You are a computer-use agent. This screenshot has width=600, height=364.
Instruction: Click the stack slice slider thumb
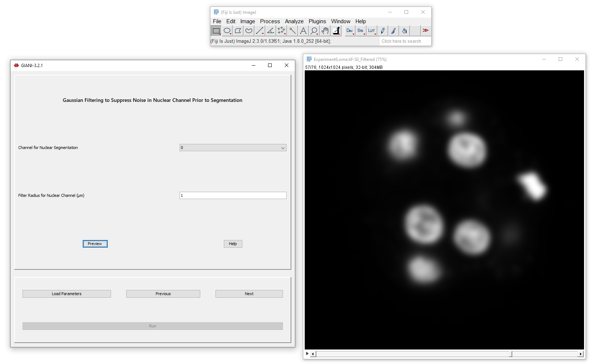coord(510,354)
